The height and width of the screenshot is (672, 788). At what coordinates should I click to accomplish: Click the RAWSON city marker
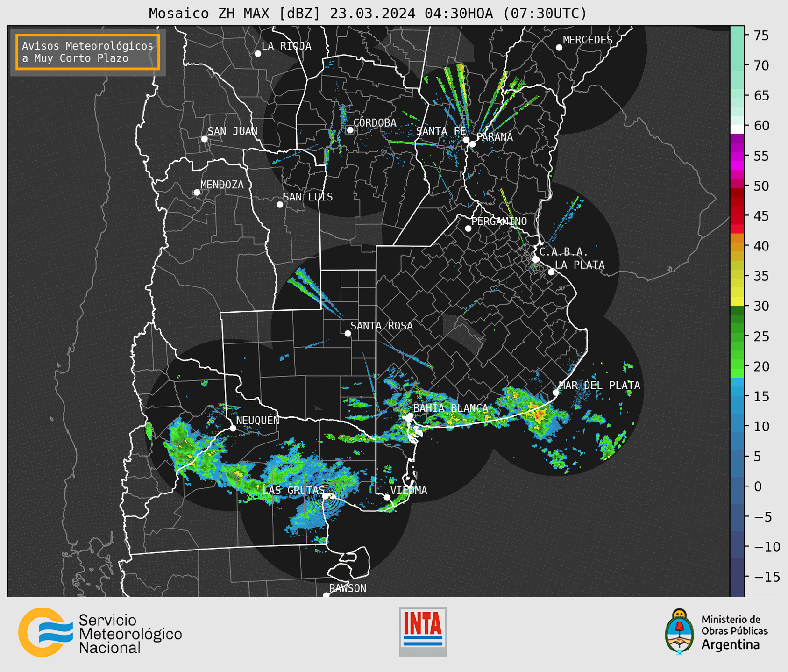tap(326, 595)
